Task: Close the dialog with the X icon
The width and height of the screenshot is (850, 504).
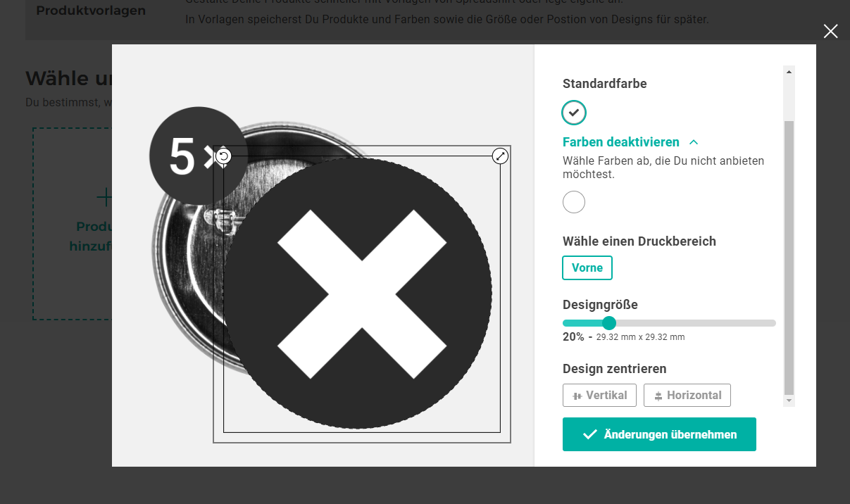Action: pyautogui.click(x=831, y=31)
